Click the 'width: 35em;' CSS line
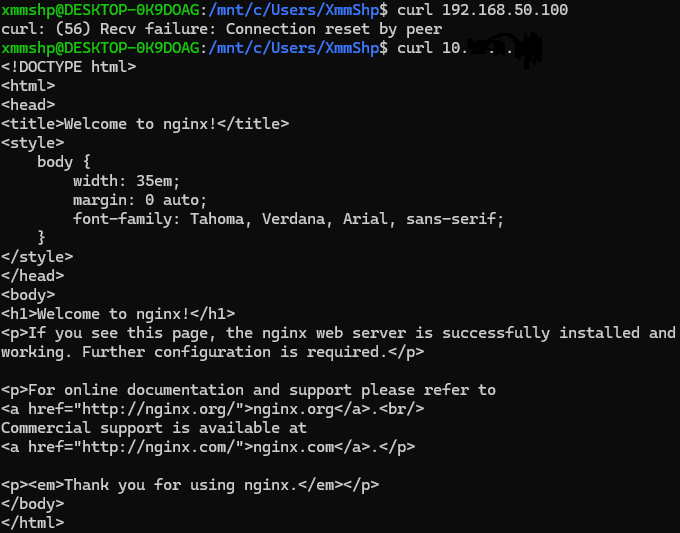This screenshot has width=680, height=533. point(126,181)
